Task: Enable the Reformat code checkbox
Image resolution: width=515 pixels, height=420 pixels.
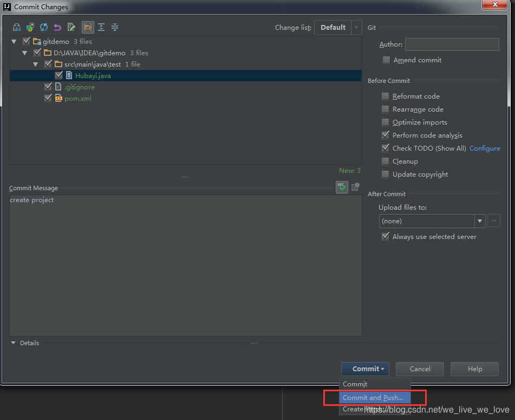Action: coord(385,96)
